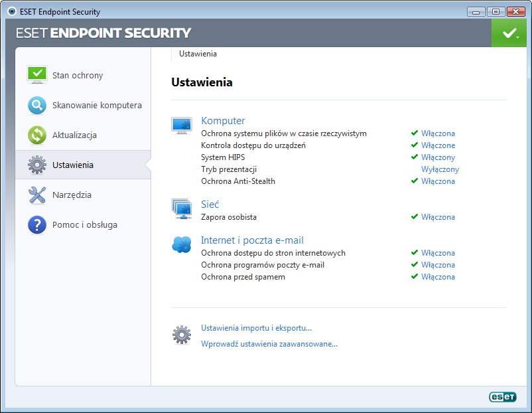
Task: Toggle email client protection Włączona status
Action: point(438,265)
